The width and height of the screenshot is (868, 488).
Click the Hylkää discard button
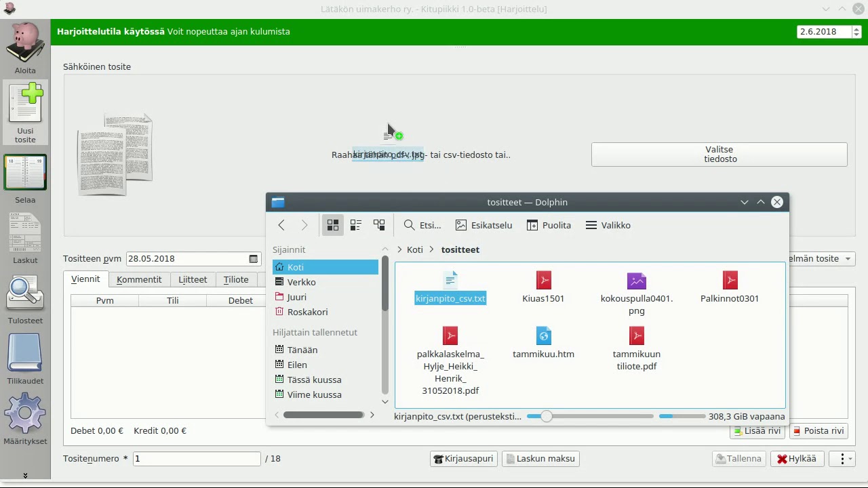[797, 459]
